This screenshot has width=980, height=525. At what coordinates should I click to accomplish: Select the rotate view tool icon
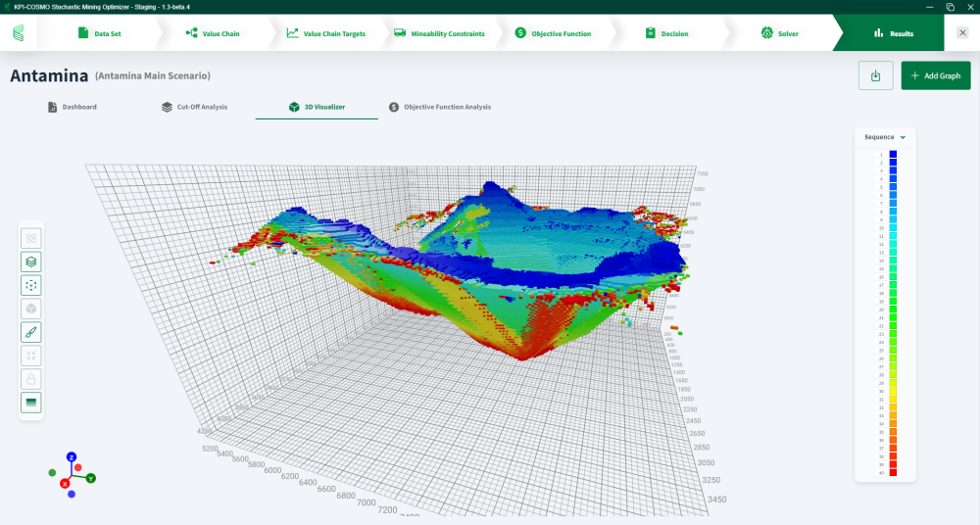(31, 285)
